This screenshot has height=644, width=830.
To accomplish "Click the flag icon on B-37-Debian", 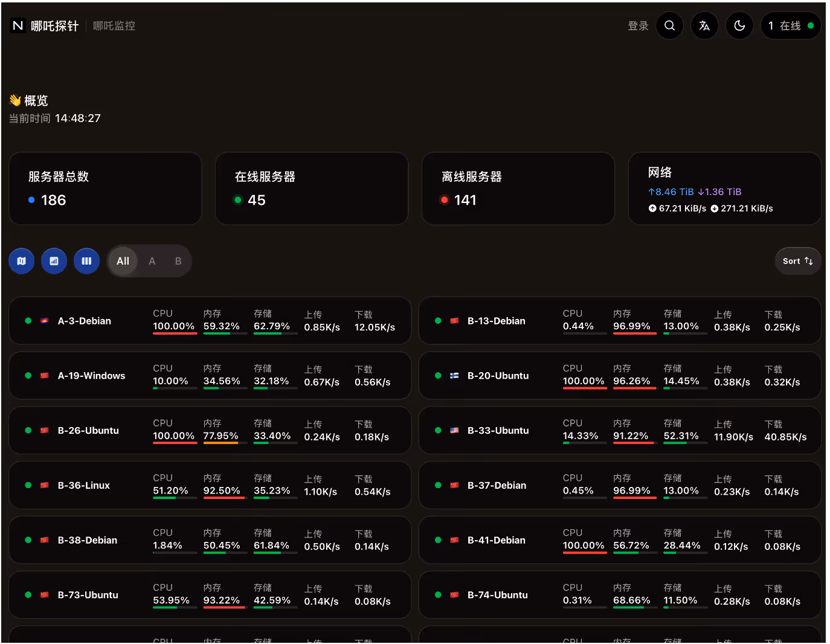I will 454,485.
